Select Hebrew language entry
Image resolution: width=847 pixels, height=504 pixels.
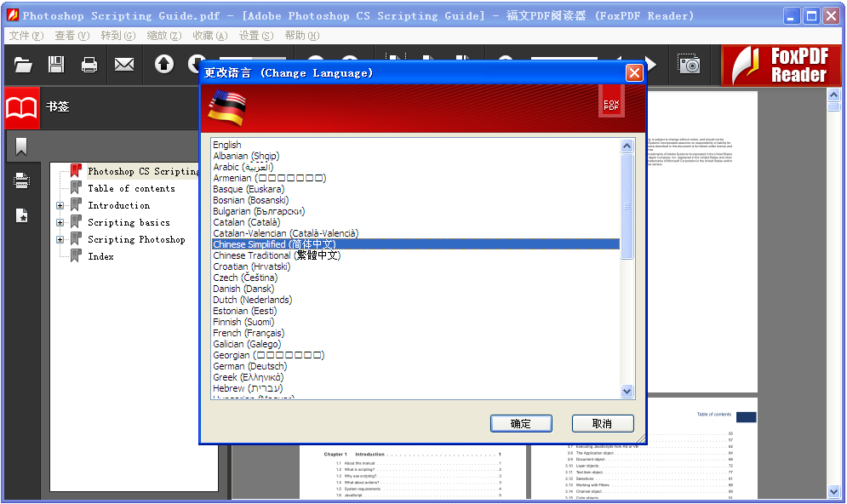click(x=415, y=388)
